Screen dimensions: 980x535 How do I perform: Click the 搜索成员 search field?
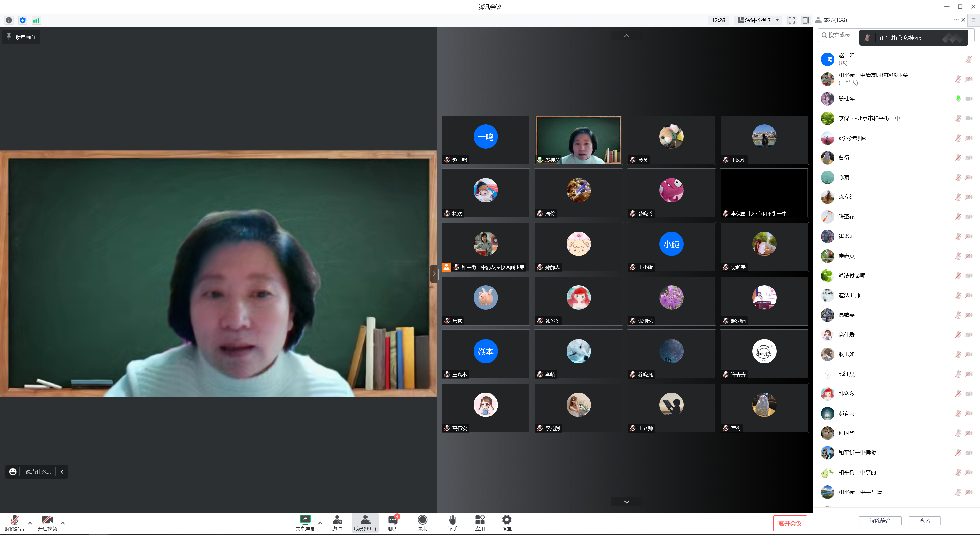click(x=839, y=35)
